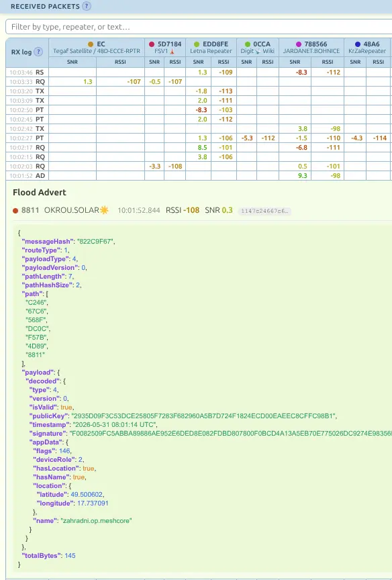Select the green dot for repeater EDD8FE

197,44
